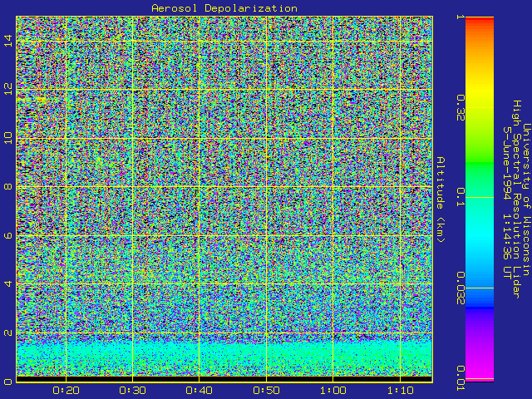
Task: Click the 0:40 time axis label
Action: (199, 391)
